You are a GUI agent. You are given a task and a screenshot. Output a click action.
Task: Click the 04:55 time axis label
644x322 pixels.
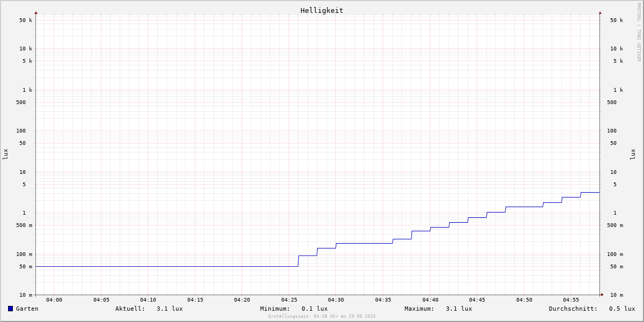point(571,300)
